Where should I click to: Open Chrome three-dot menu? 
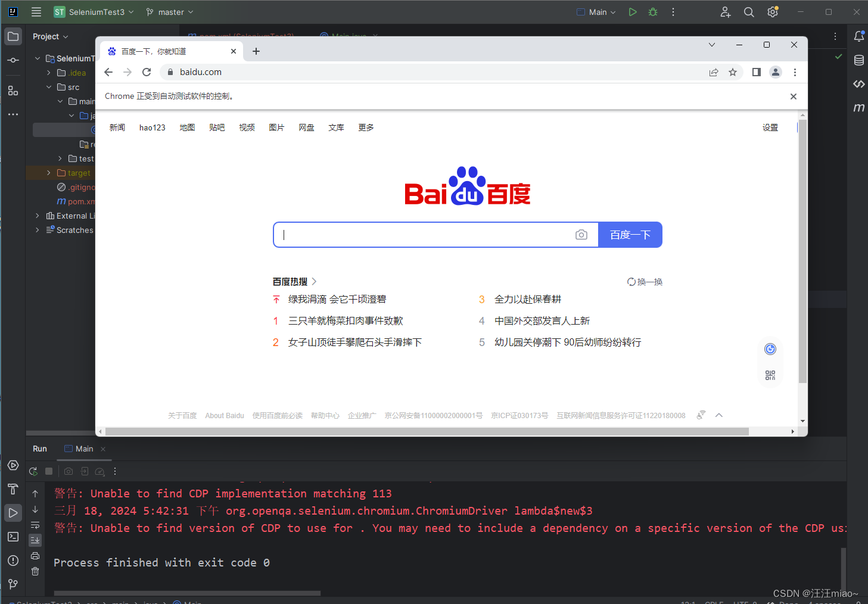(795, 72)
